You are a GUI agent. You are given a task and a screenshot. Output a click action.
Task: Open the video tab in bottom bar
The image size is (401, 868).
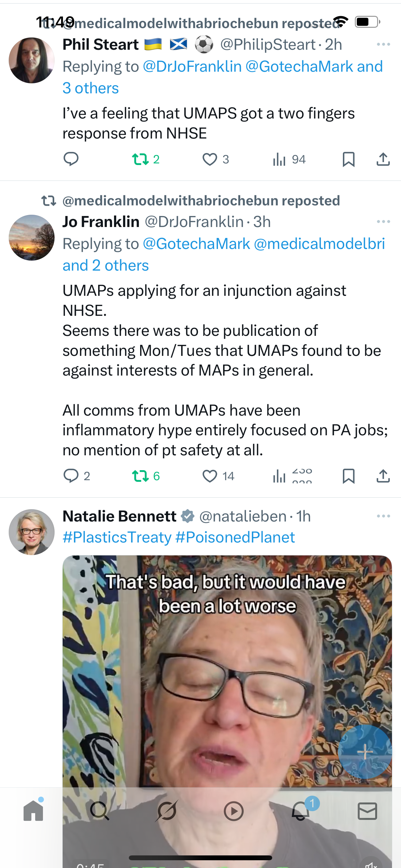pyautogui.click(x=233, y=811)
